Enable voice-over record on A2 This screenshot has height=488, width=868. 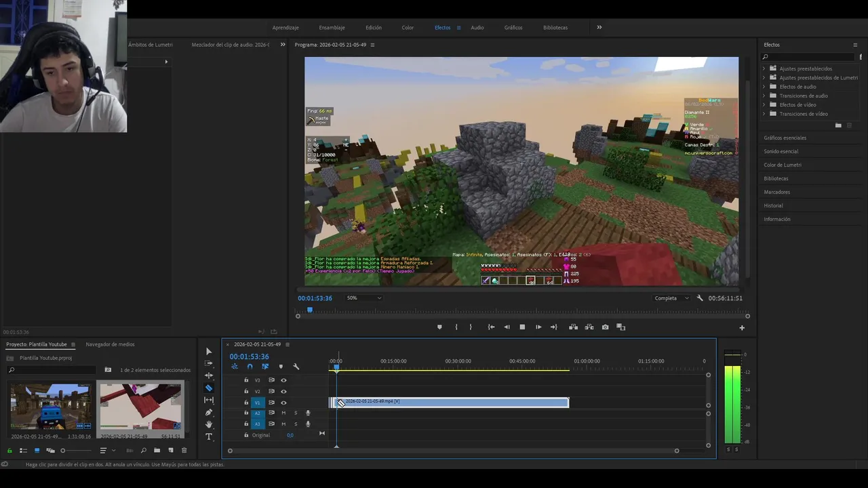click(x=308, y=413)
